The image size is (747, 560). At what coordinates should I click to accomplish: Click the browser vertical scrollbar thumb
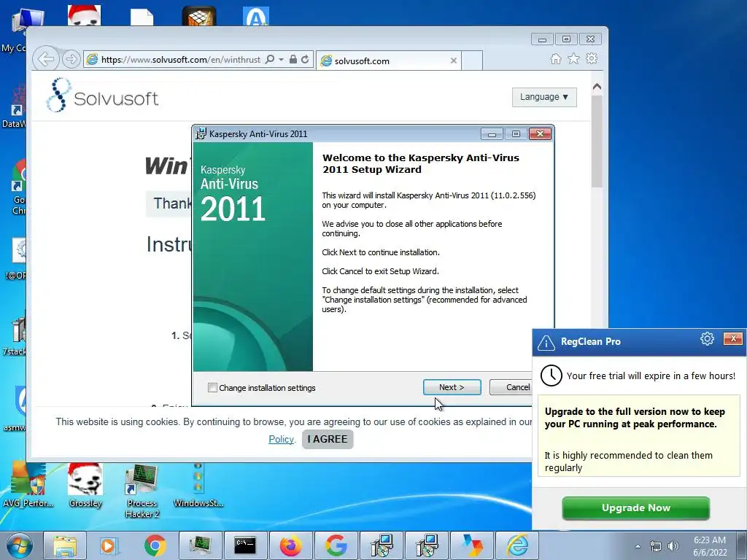pos(597,141)
